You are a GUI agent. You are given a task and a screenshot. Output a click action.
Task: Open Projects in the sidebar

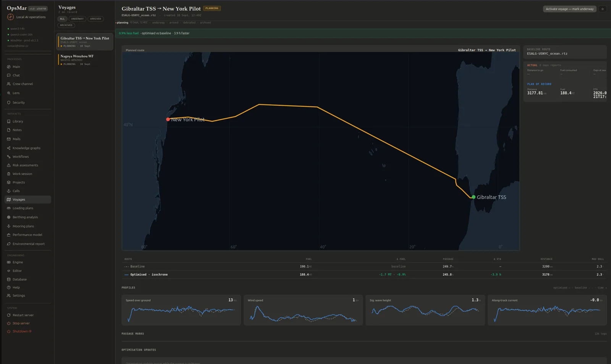pos(28,182)
